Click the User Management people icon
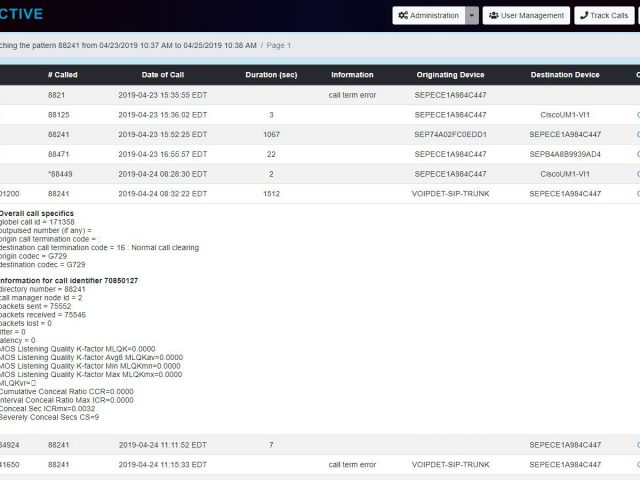640x480 pixels. pos(493,16)
